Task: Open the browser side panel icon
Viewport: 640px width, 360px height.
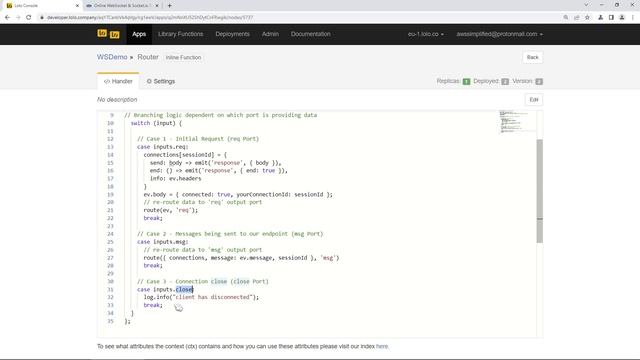Action: pos(611,18)
